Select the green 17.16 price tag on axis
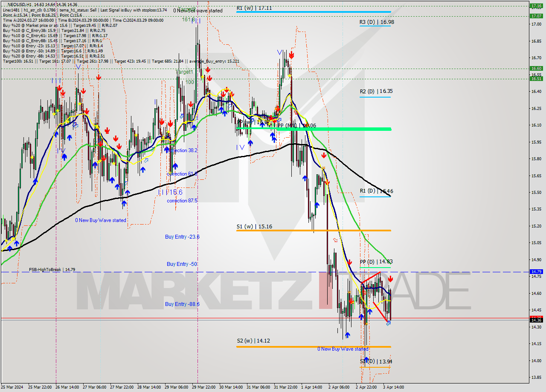 coord(536,6)
